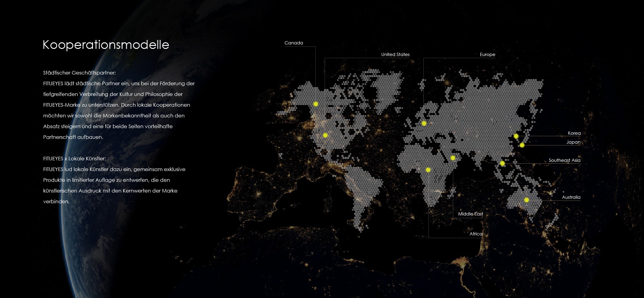
Task: Click the Southeast Asia yellow dot
Action: tap(502, 163)
